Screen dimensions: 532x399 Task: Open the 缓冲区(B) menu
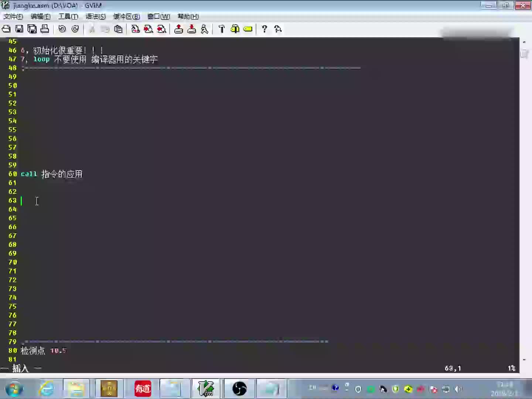point(126,16)
